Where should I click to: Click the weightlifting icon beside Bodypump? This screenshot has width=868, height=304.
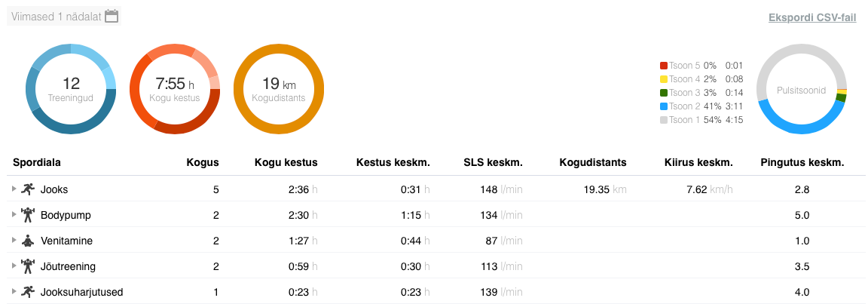[29, 215]
